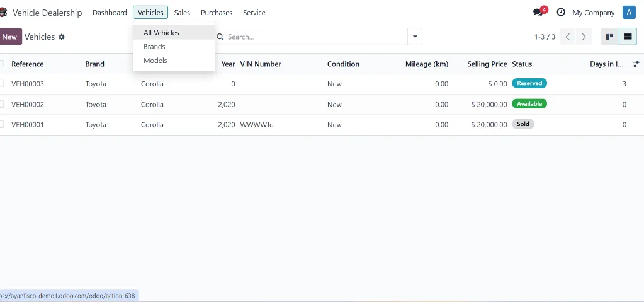Image resolution: width=644 pixels, height=302 pixels.
Task: Open the Purchases menu
Action: pyautogui.click(x=217, y=13)
